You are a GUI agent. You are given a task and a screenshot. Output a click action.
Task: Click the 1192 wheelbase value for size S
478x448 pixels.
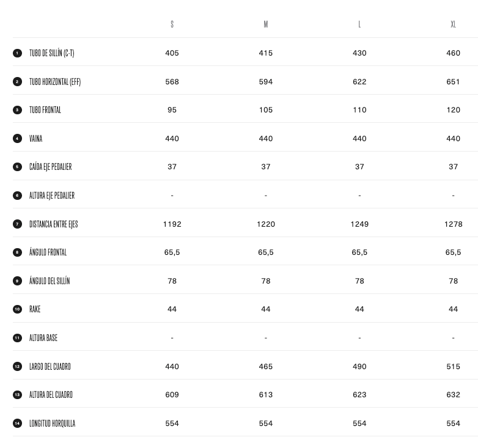click(172, 224)
